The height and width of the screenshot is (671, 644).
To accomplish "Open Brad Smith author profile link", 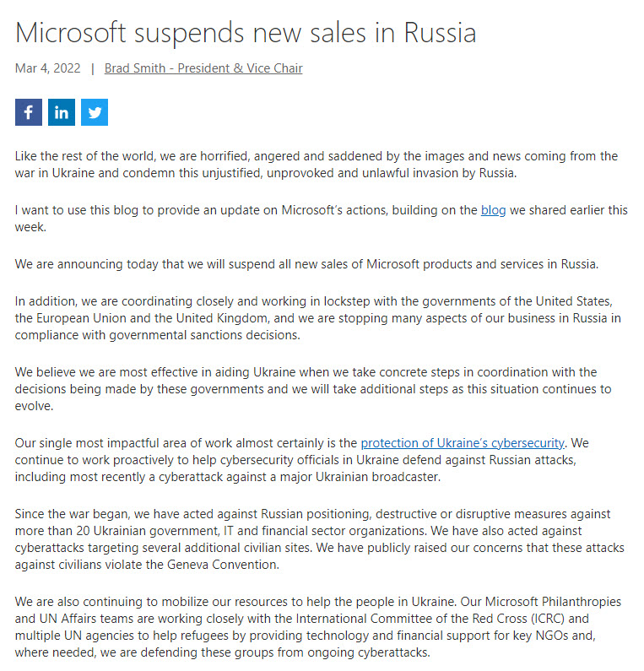I will click(x=203, y=68).
